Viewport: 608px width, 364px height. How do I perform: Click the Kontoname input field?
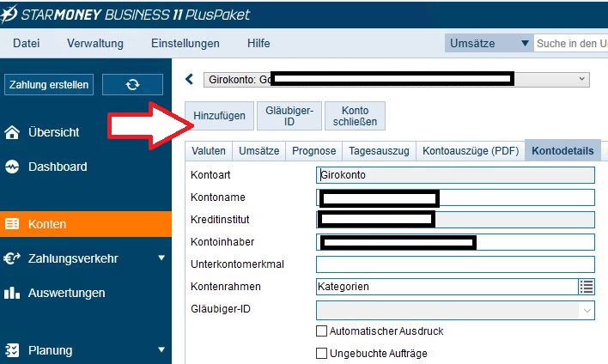[455, 197]
